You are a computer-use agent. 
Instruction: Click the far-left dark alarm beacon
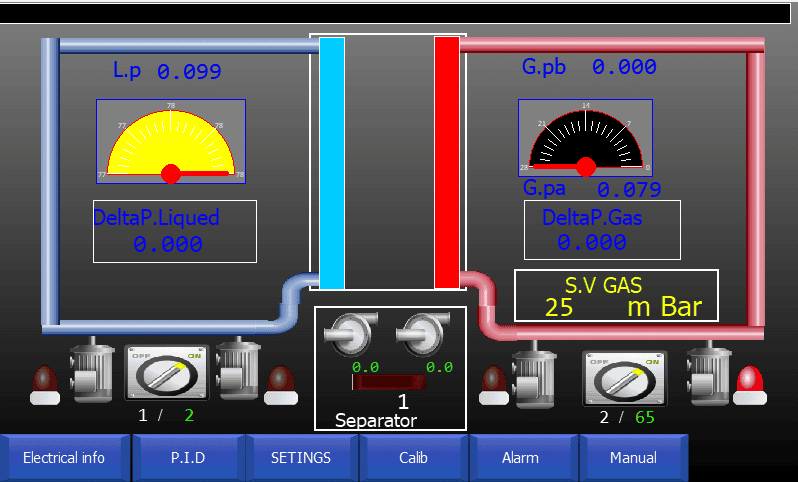(x=45, y=384)
